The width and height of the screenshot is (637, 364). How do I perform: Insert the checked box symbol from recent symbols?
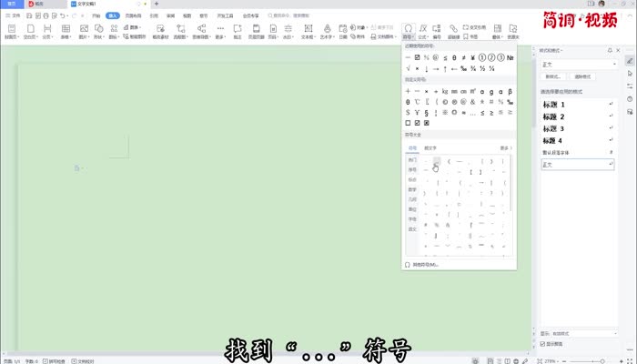[417, 57]
